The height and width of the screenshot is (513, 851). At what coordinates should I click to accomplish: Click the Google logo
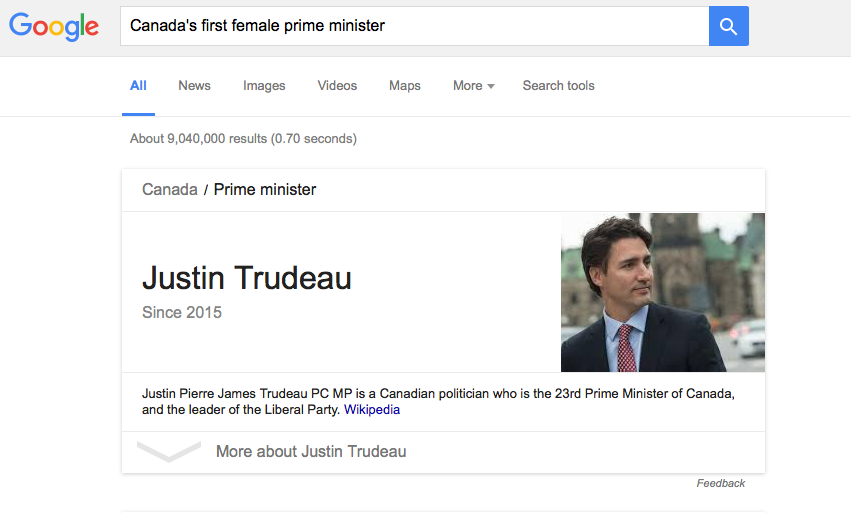pyautogui.click(x=54, y=26)
